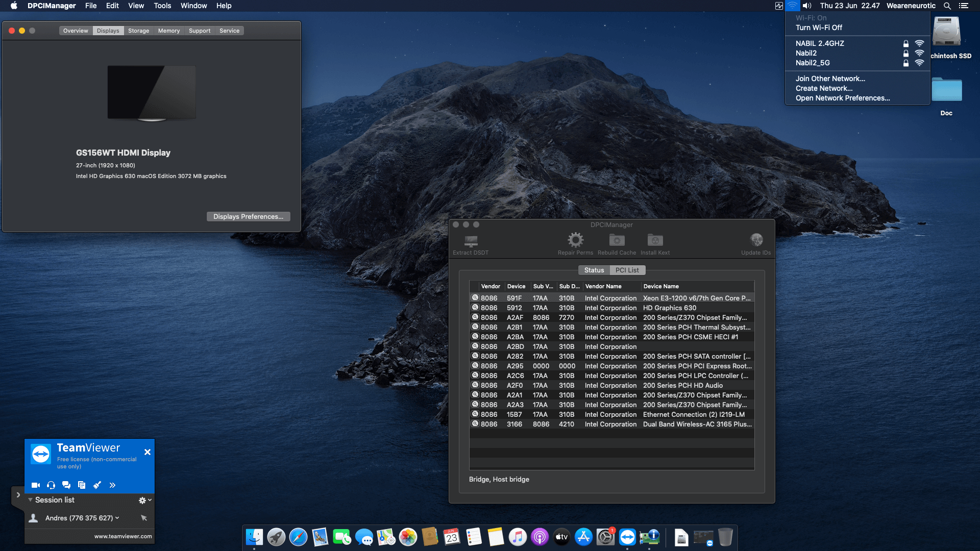Connect to the Nabil2_5G network

857,63
